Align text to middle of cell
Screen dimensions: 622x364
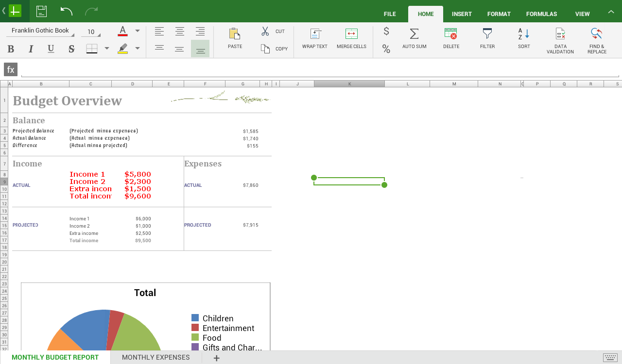tap(180, 49)
